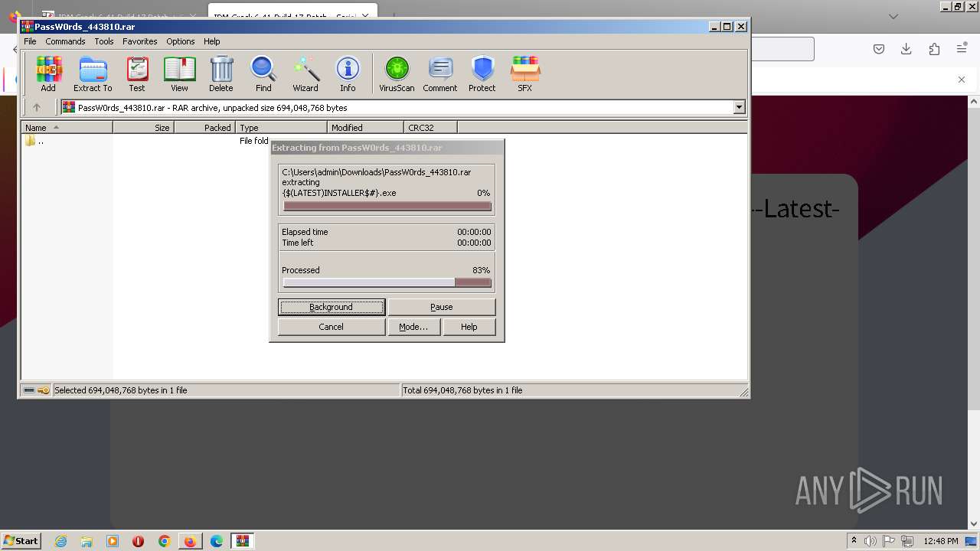This screenshot has width=980, height=551.
Task: Open the archive Comment tool
Action: [440, 74]
